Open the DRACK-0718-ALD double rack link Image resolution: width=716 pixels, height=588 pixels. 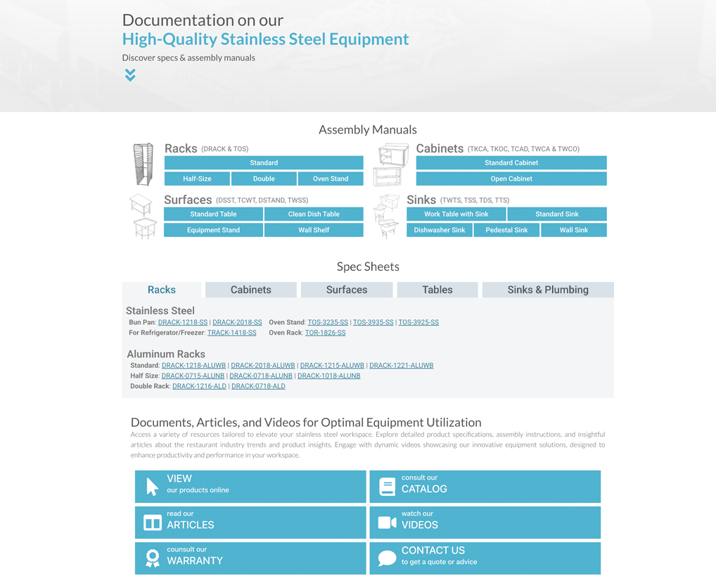[258, 386]
